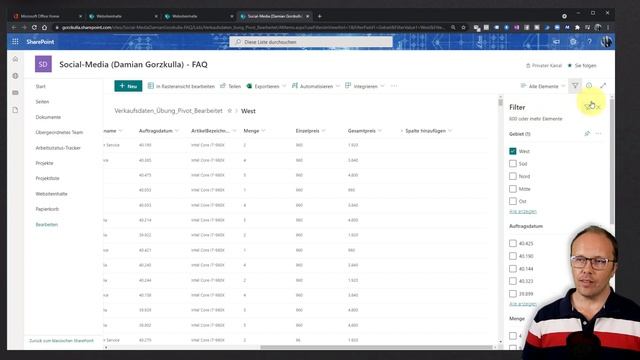Check the 40.190 Auftragsdatum checkbox
640x360 pixels.
(x=513, y=256)
